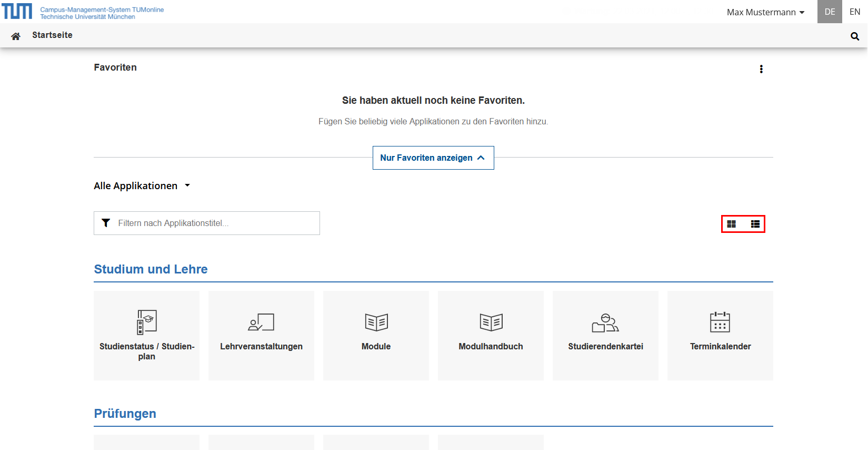Collapse with Nur Favoriten anzeigen button
This screenshot has height=450, width=868.
pos(433,158)
